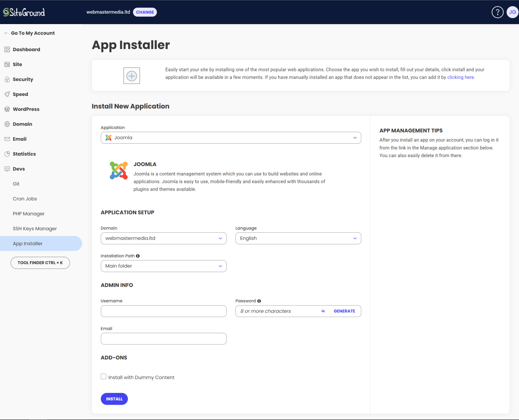Open the Application dropdown showing Joomla
The width and height of the screenshot is (519, 420).
pos(231,138)
